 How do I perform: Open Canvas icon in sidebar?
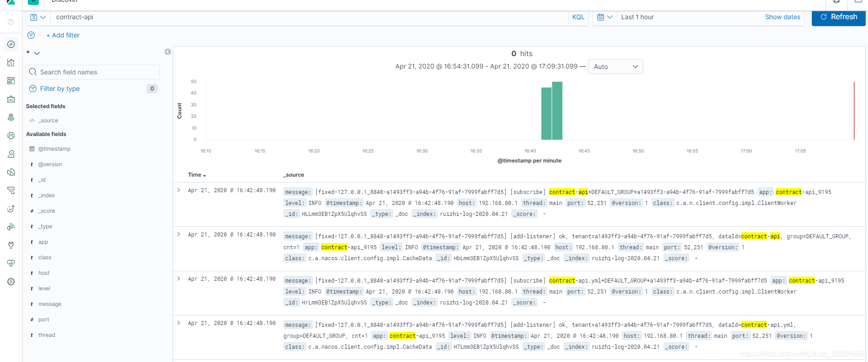tap(11, 99)
